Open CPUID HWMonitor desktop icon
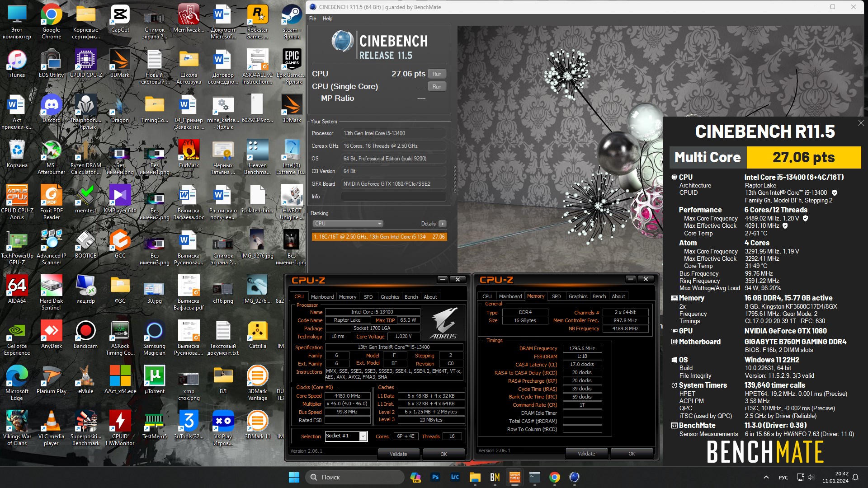 point(120,428)
